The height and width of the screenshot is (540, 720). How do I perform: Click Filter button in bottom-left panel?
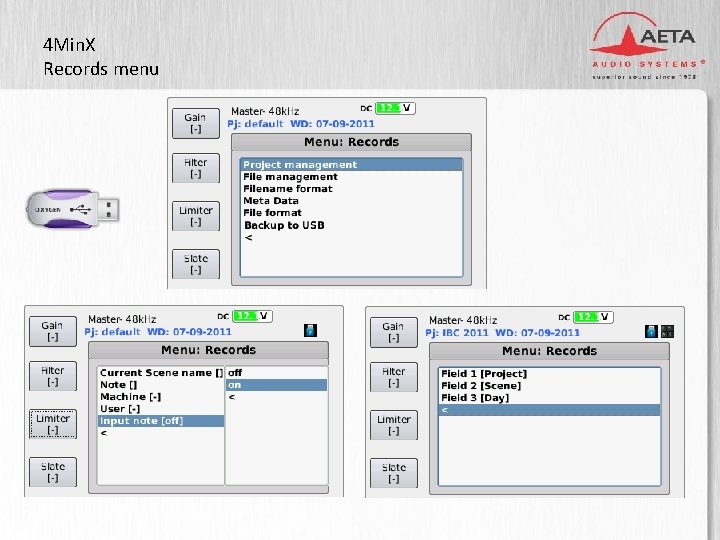pyautogui.click(x=52, y=376)
